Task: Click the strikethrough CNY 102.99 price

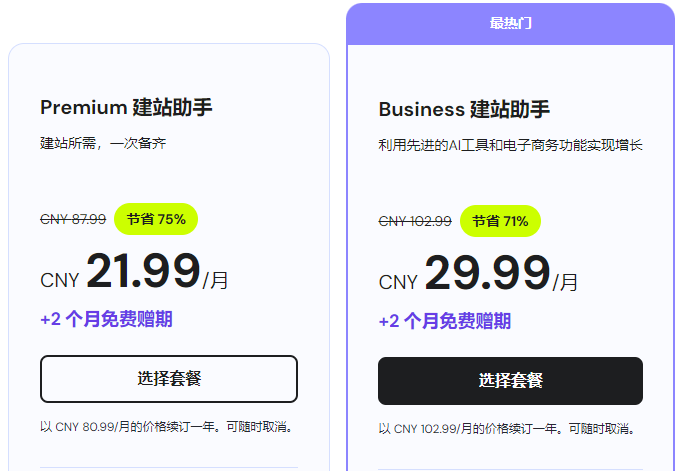Action: click(415, 221)
